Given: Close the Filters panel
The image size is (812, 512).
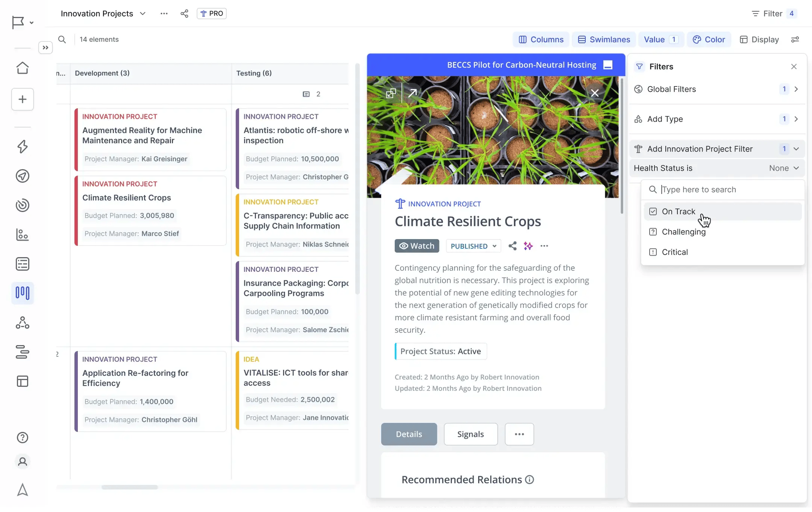Looking at the screenshot, I should coord(794,67).
